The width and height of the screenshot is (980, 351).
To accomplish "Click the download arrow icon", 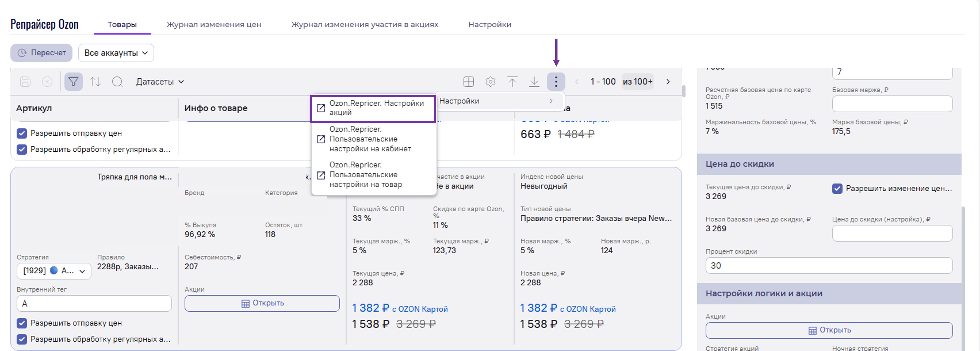I will click(x=534, y=81).
